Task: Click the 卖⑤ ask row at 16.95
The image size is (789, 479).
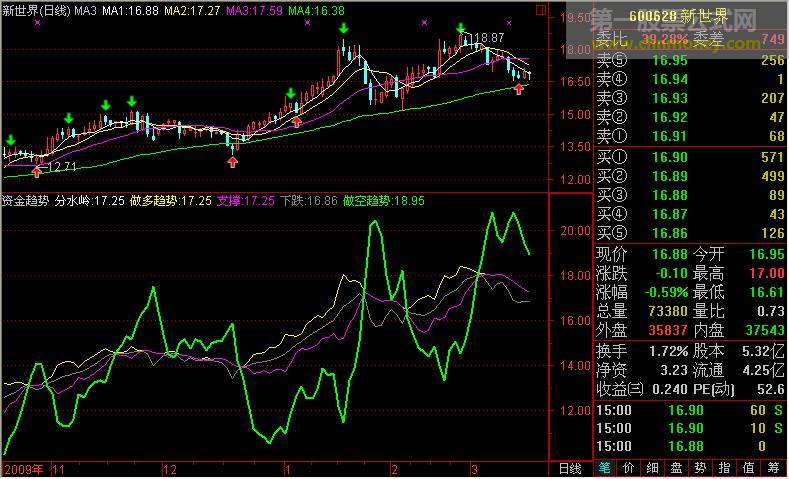Action: click(690, 60)
